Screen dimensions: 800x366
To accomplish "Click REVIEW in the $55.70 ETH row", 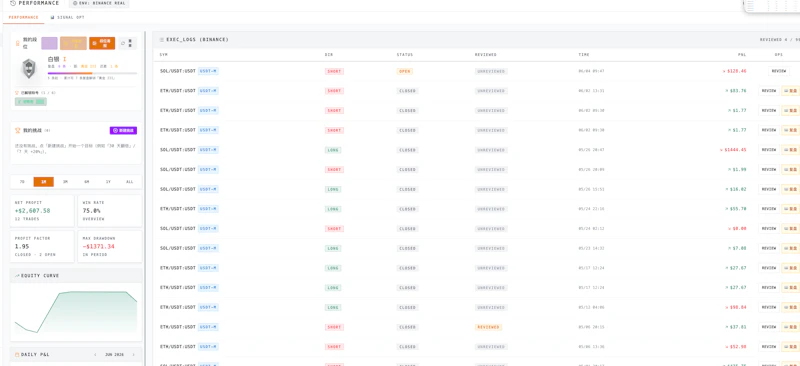I will (x=768, y=209).
